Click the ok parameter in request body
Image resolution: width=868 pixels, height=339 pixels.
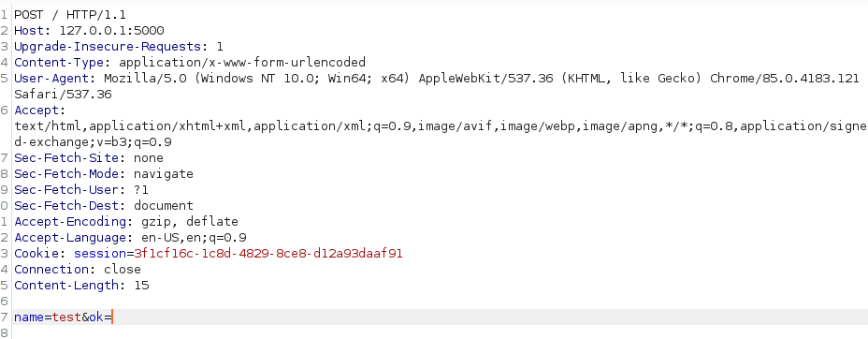click(96, 317)
